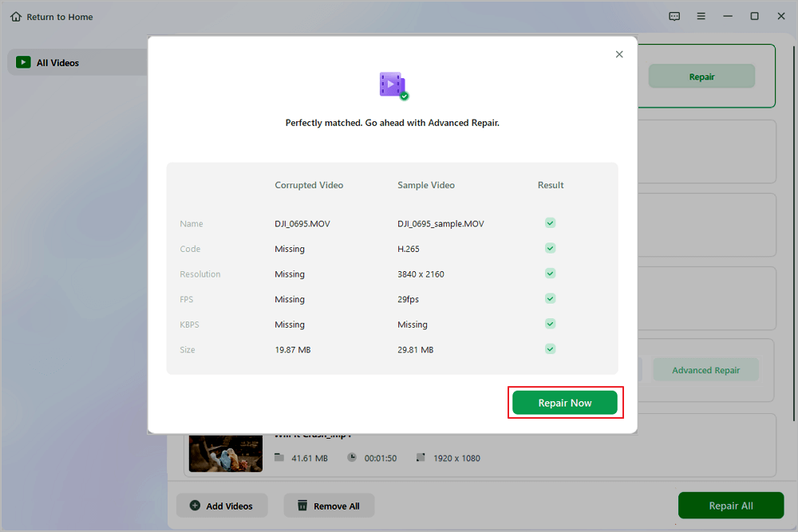Click the vertical scrollbar on right edge

pyautogui.click(x=794, y=234)
